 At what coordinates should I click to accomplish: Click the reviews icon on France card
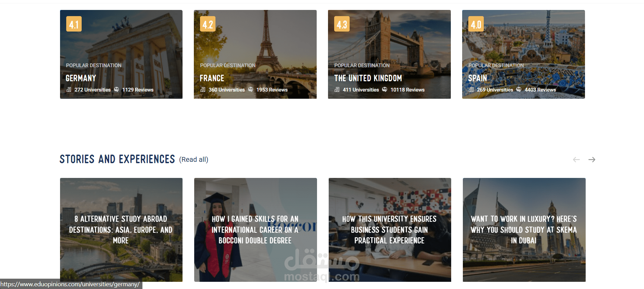250,89
